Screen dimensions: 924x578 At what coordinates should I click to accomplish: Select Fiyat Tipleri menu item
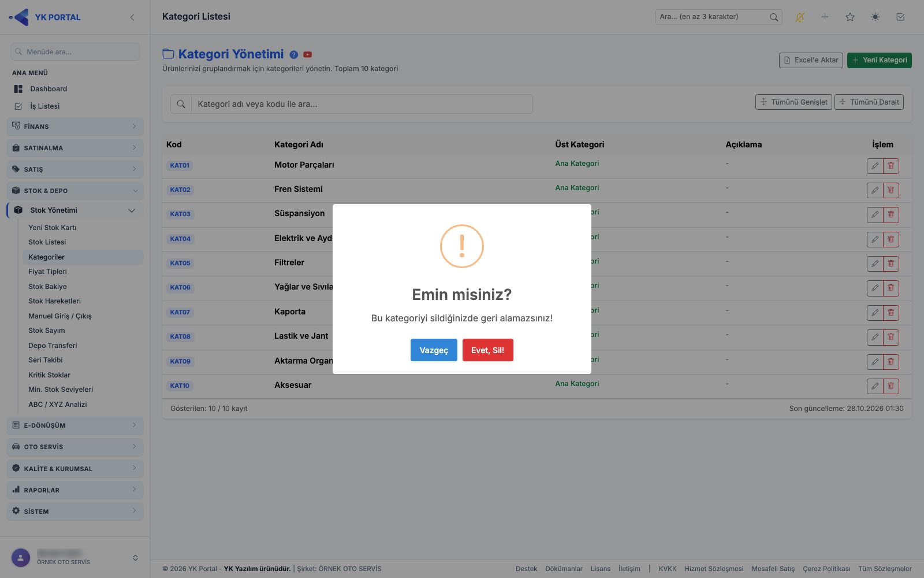tap(48, 272)
